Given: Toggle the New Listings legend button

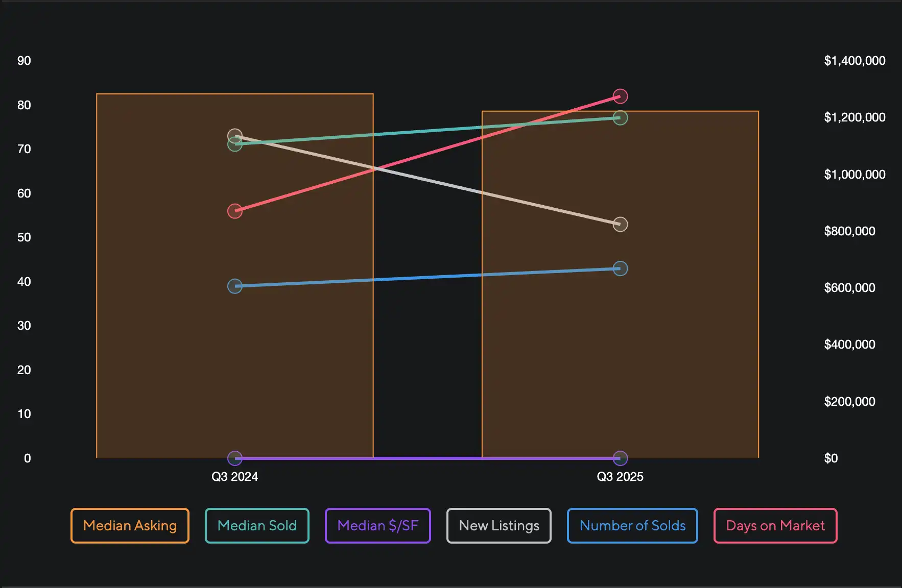Looking at the screenshot, I should (x=499, y=526).
